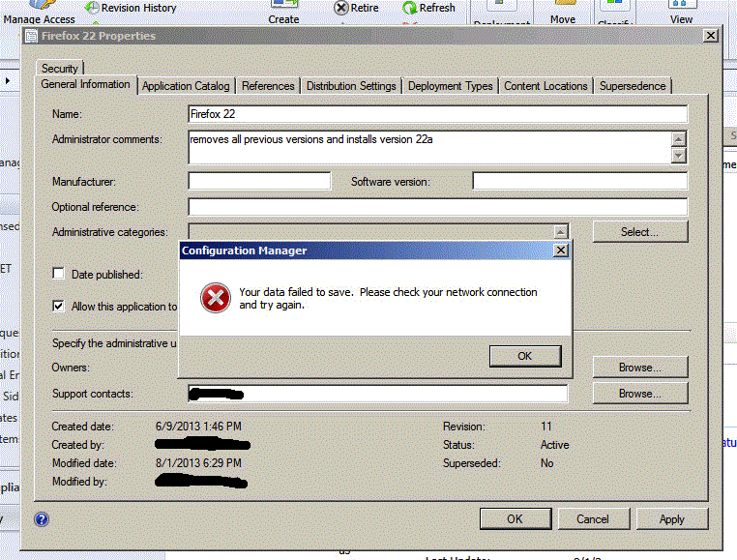Click the Superseded value No

(547, 463)
